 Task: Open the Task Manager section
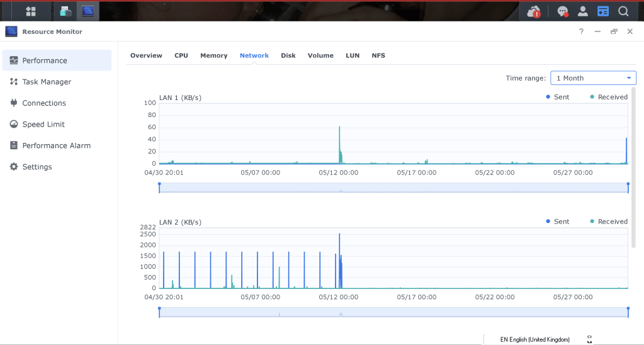[x=57, y=82]
